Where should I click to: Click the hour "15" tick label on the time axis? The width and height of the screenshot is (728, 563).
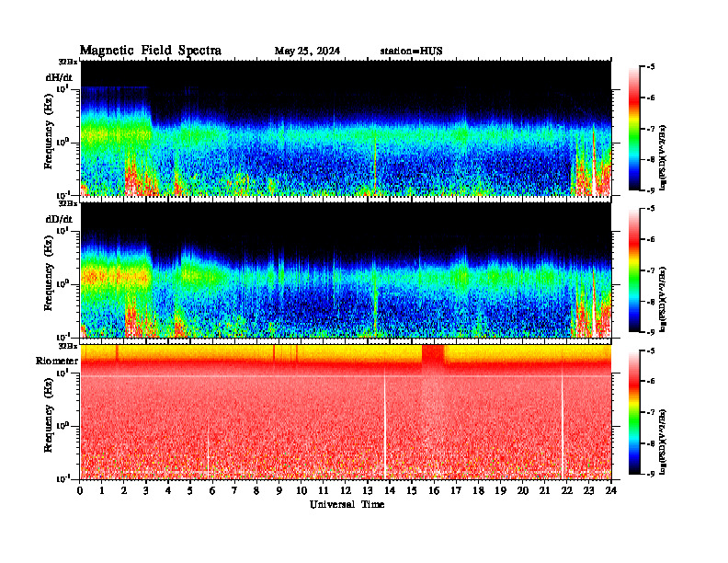[x=412, y=490]
